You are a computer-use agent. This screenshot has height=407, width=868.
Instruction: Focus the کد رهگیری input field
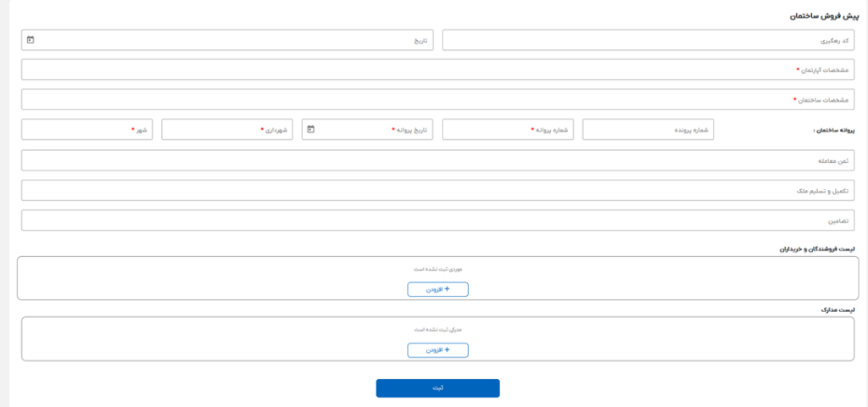(648, 40)
